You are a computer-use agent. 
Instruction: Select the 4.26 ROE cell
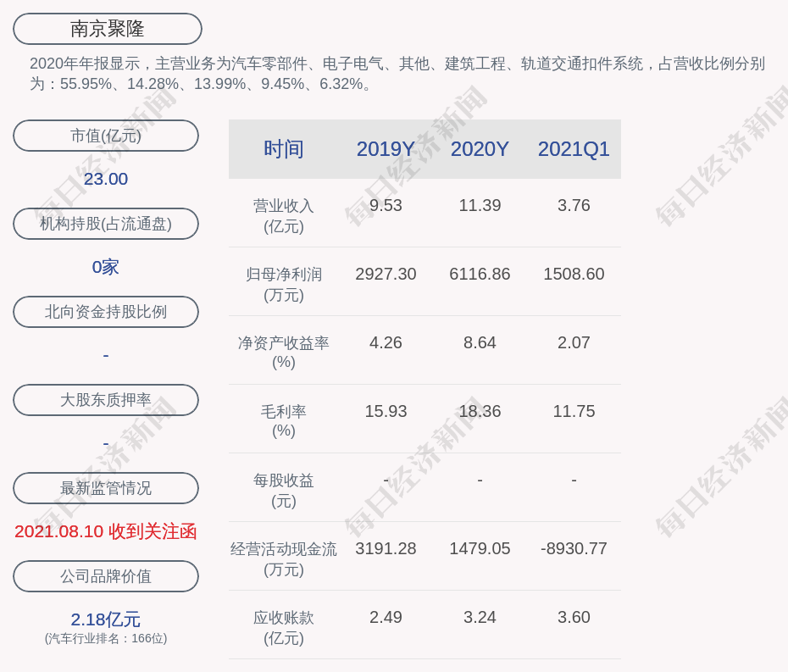tap(386, 343)
